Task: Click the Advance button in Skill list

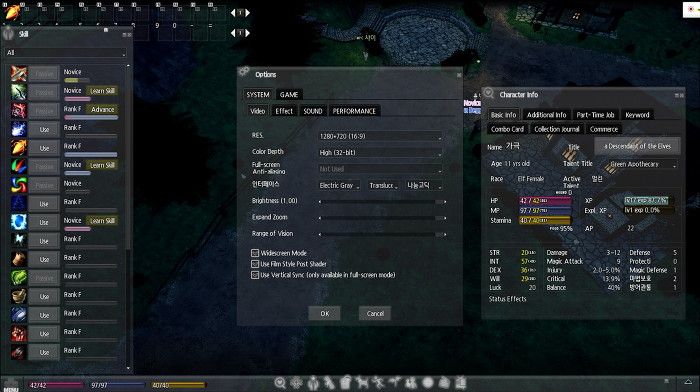Action: coord(102,109)
